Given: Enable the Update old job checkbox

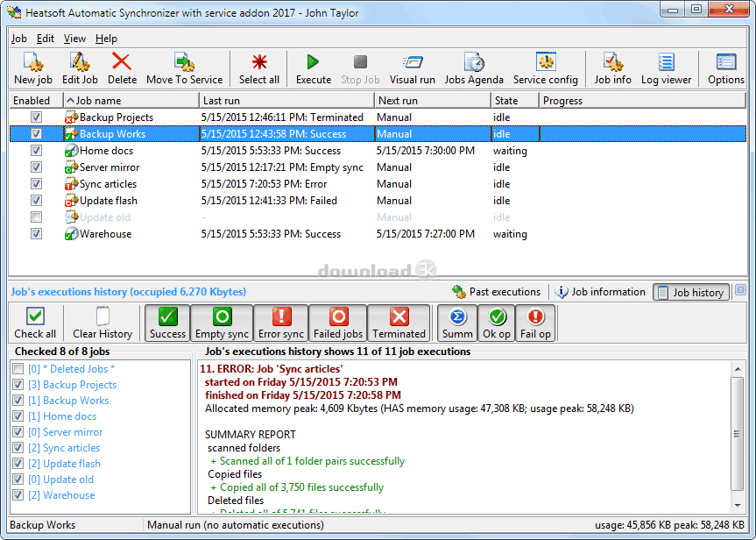Looking at the screenshot, I should (x=36, y=217).
